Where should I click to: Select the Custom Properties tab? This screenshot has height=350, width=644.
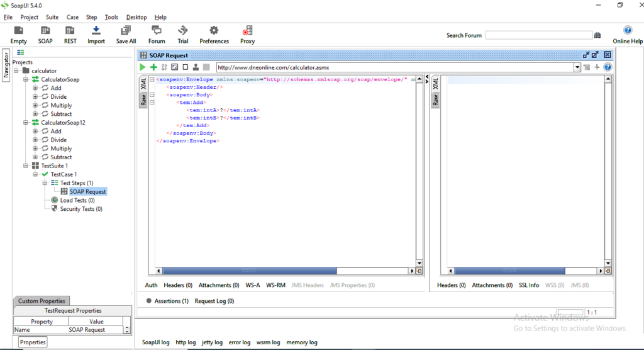tap(42, 301)
